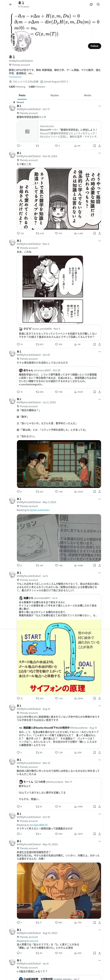Open more options on the pinned post
This screenshot has height=980, width=110.
pyautogui.click(x=99, y=106)
